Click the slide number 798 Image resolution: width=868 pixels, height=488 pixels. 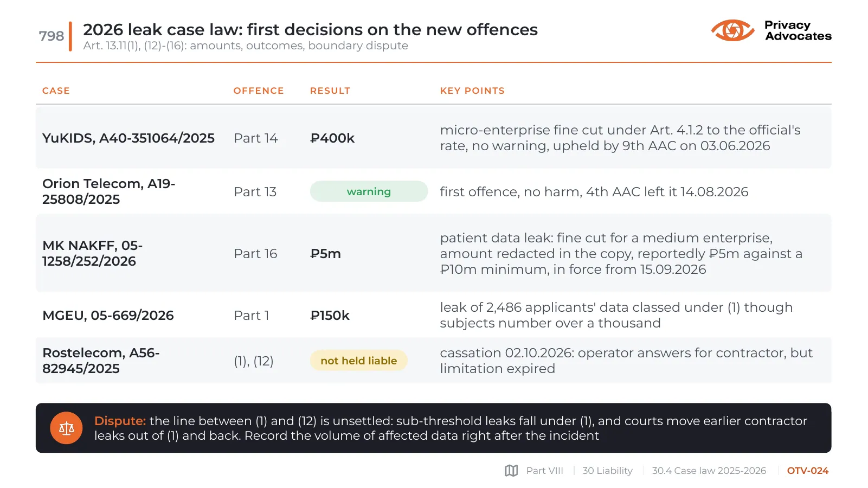(x=52, y=36)
